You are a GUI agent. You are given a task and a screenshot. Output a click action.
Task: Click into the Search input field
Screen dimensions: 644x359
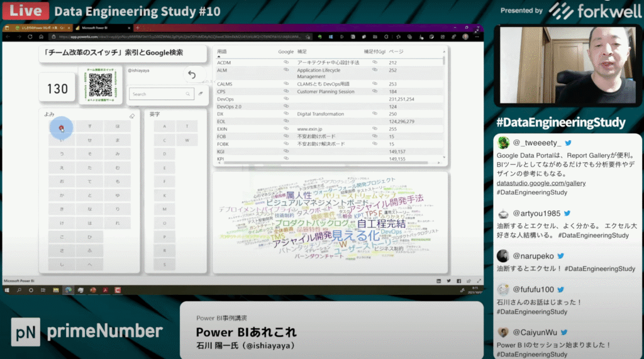coord(157,94)
